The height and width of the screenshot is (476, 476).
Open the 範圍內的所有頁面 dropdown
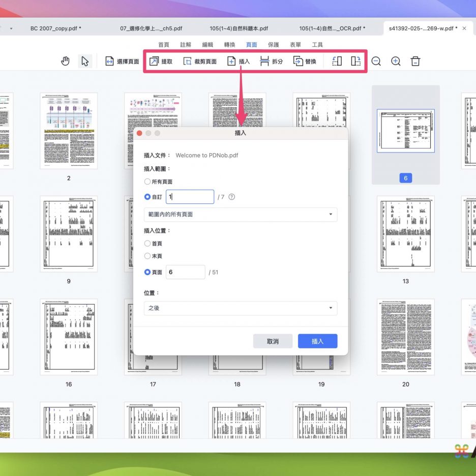tap(240, 215)
